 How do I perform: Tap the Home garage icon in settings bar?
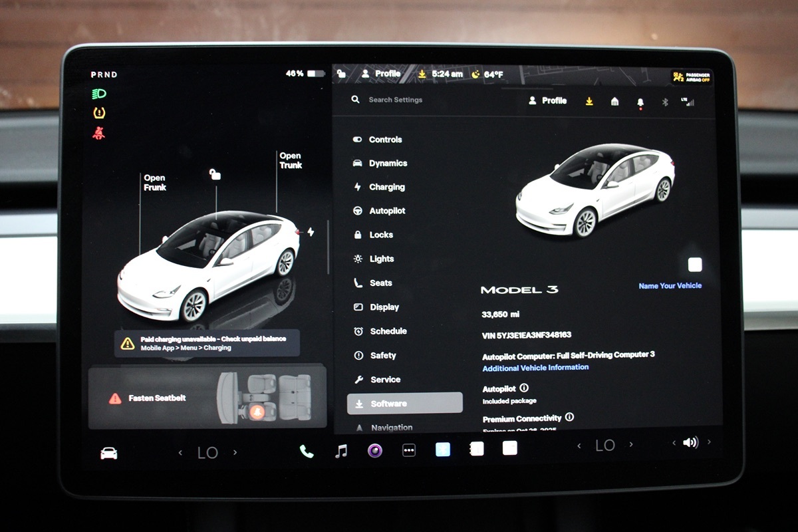(x=615, y=101)
